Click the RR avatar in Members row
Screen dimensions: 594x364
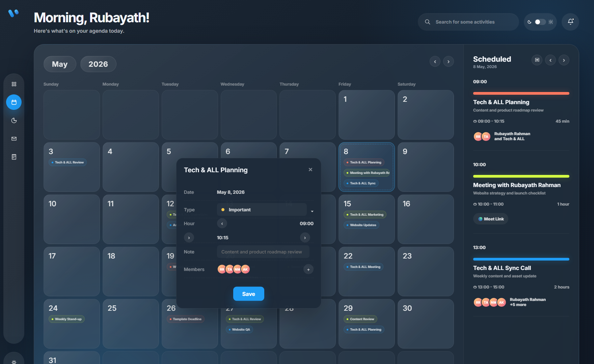point(222,269)
